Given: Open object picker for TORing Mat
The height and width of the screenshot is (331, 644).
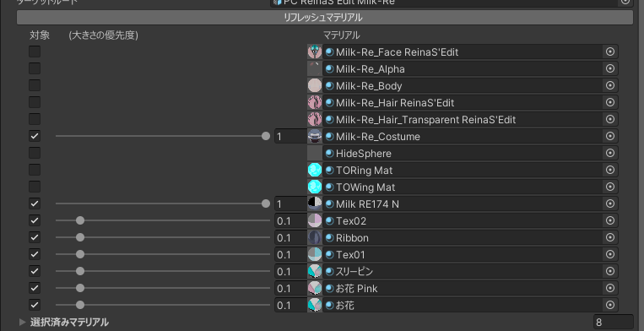Looking at the screenshot, I should [x=610, y=170].
